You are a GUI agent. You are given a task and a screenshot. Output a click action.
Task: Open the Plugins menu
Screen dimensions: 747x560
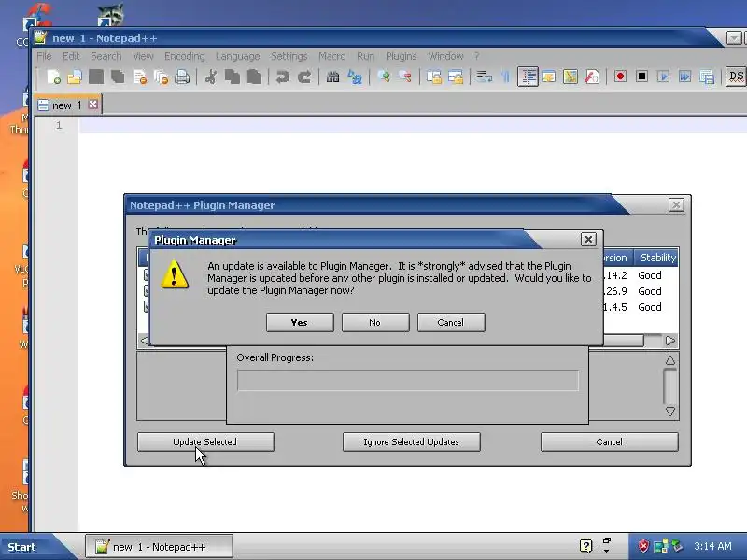pyautogui.click(x=402, y=56)
